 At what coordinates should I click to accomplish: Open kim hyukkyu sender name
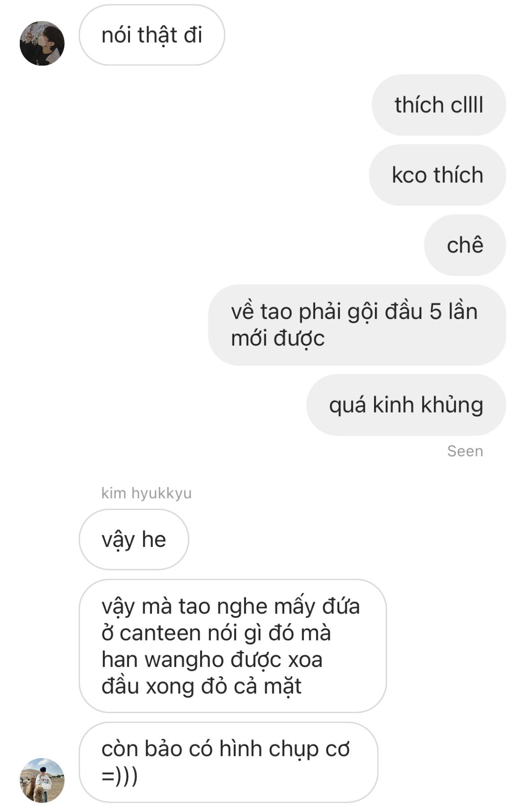click(x=147, y=493)
